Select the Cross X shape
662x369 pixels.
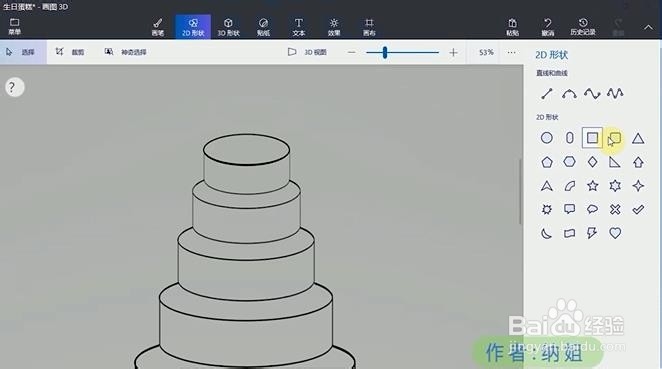615,209
